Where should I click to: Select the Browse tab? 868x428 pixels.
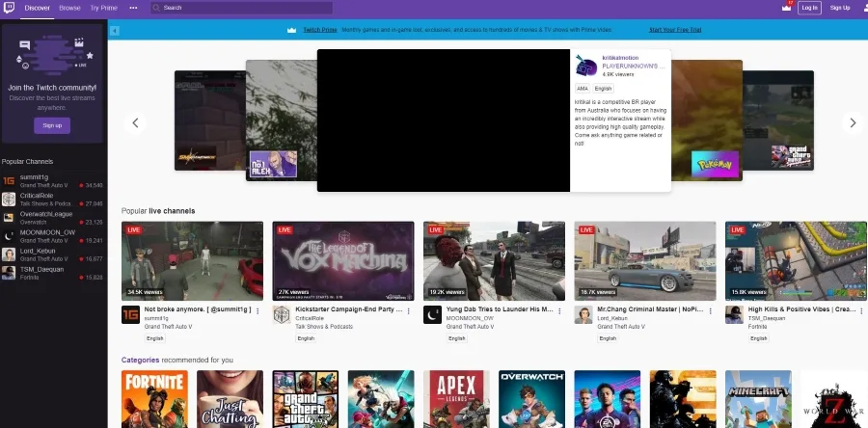pyautogui.click(x=69, y=8)
